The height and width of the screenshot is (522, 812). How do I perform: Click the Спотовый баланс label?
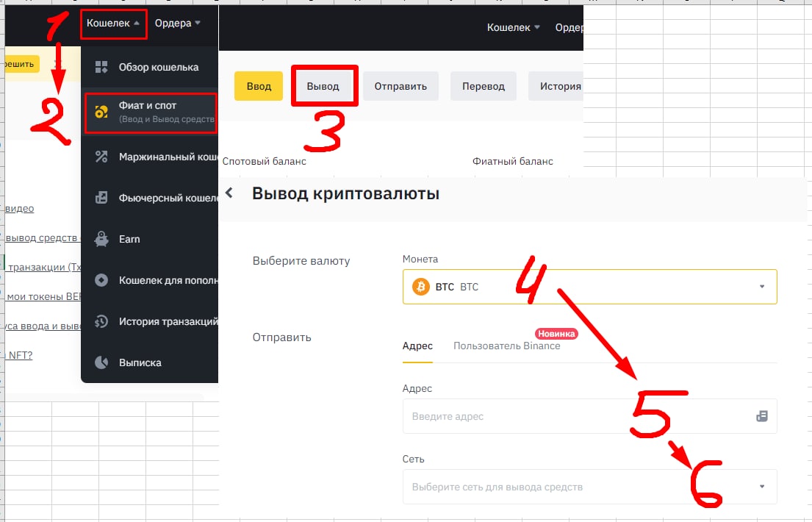[x=264, y=161]
